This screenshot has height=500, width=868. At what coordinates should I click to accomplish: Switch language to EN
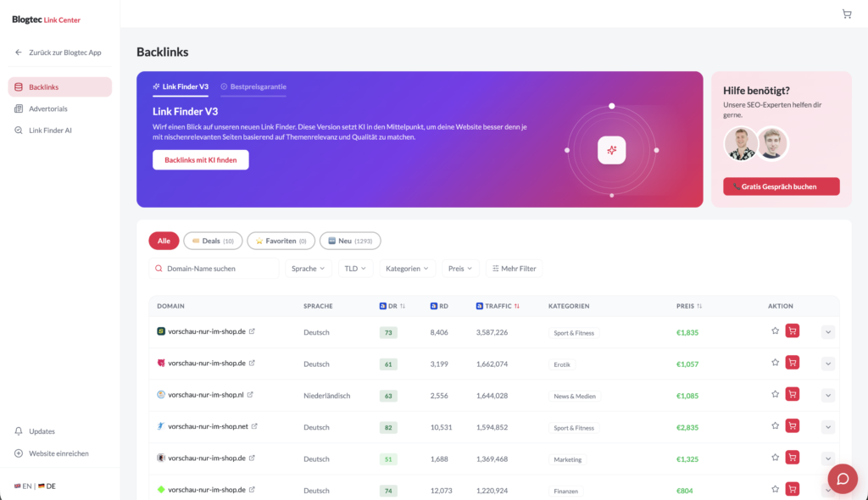pyautogui.click(x=23, y=486)
